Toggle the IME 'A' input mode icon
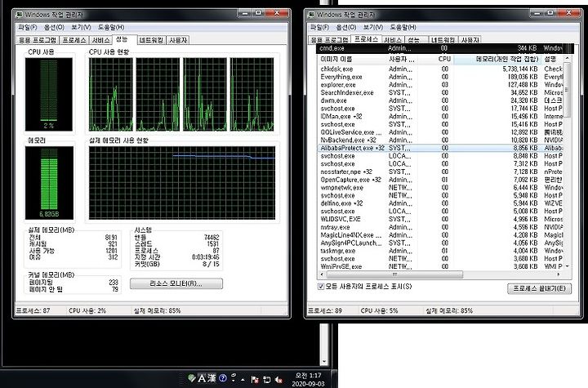 tap(202, 378)
